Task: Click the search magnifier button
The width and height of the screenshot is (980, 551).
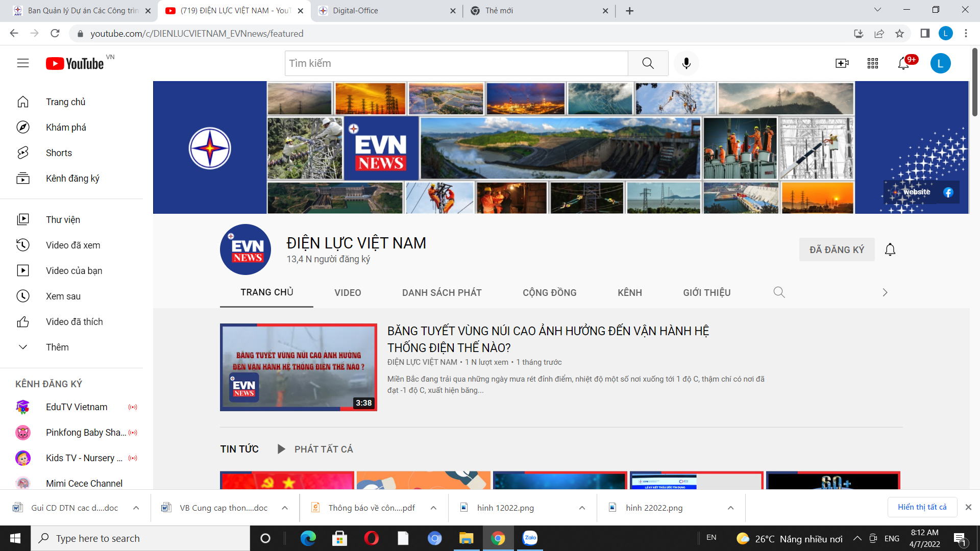Action: [x=648, y=63]
